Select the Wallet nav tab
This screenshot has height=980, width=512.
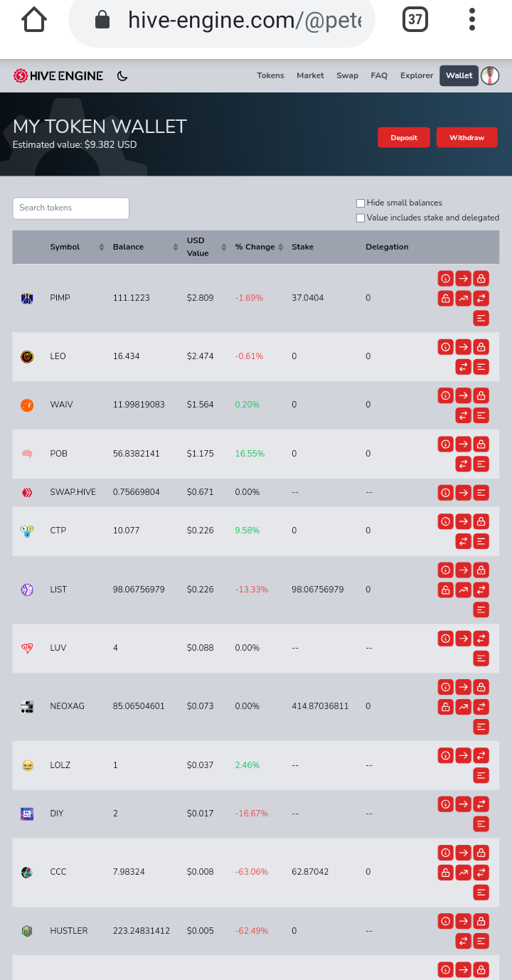(x=459, y=75)
